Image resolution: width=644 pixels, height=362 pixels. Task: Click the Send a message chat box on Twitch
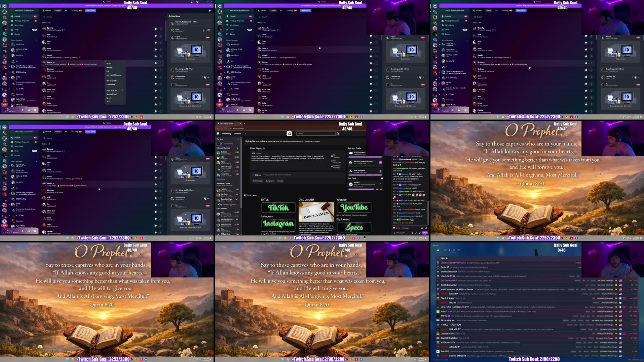(x=405, y=228)
